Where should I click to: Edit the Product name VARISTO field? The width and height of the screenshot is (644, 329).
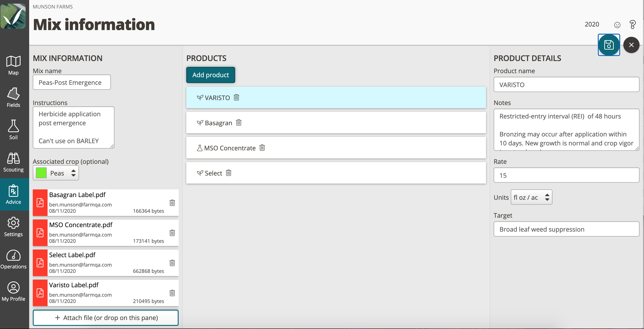(x=566, y=85)
